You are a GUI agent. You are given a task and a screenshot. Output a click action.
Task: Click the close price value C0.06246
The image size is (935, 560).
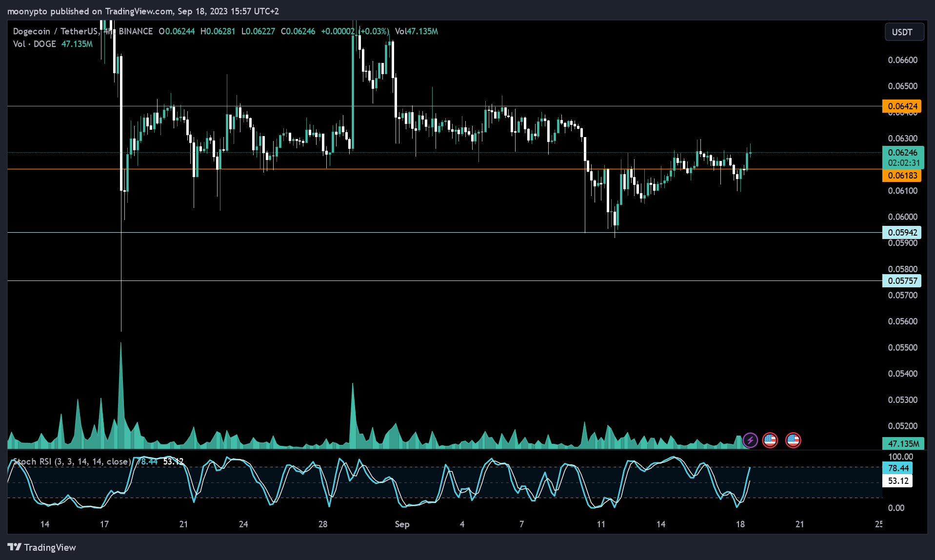298,32
